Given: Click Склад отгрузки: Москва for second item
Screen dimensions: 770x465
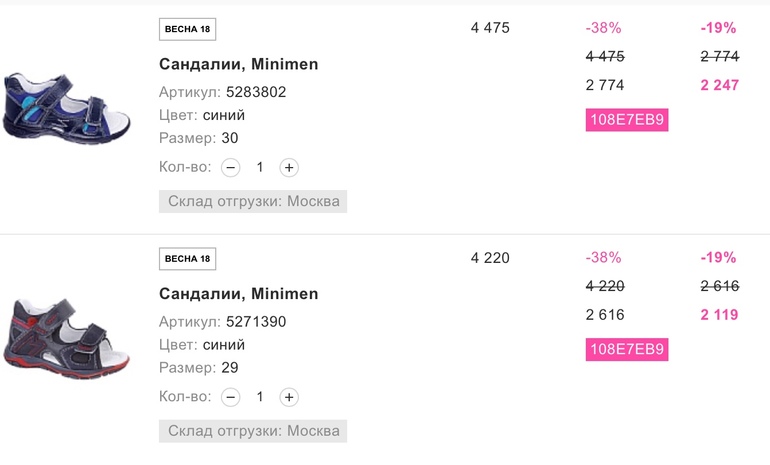Looking at the screenshot, I should click(x=253, y=432).
